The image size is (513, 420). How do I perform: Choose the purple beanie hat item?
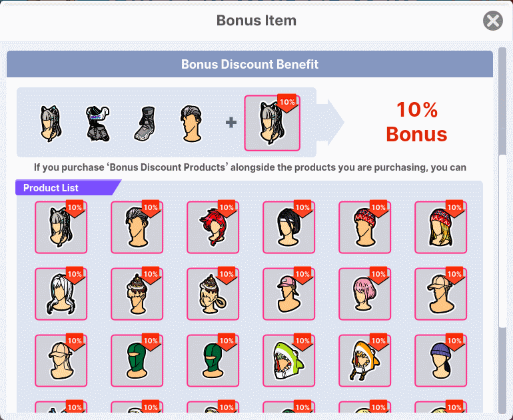(440, 360)
